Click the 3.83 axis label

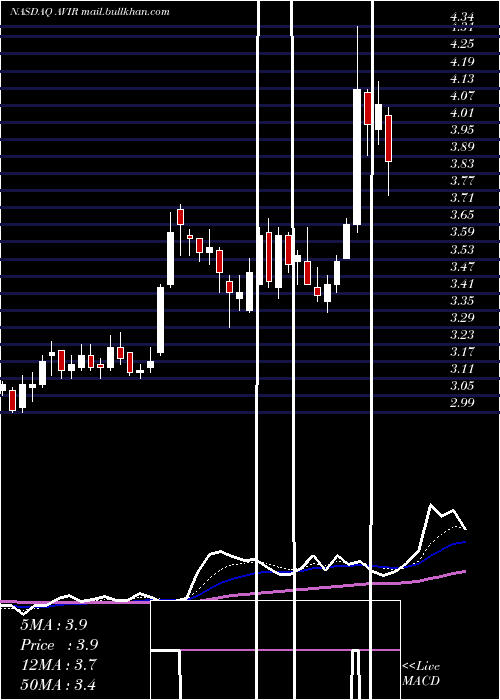[x=462, y=163]
